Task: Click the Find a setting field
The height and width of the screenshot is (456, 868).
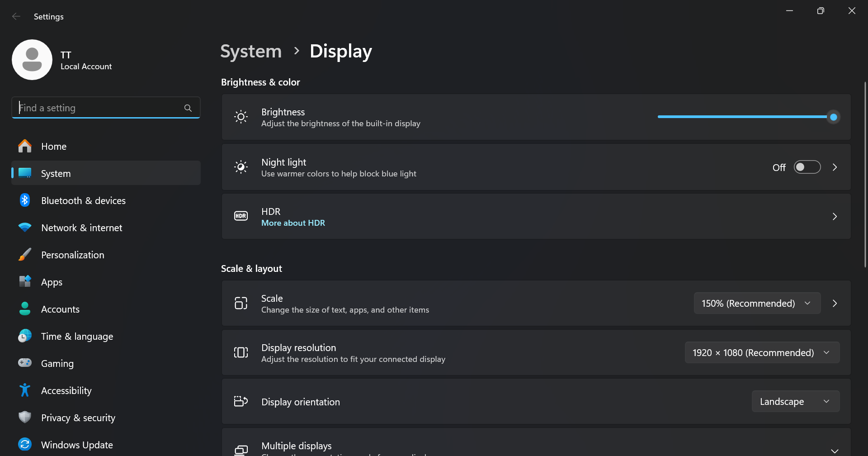Action: click(x=106, y=108)
